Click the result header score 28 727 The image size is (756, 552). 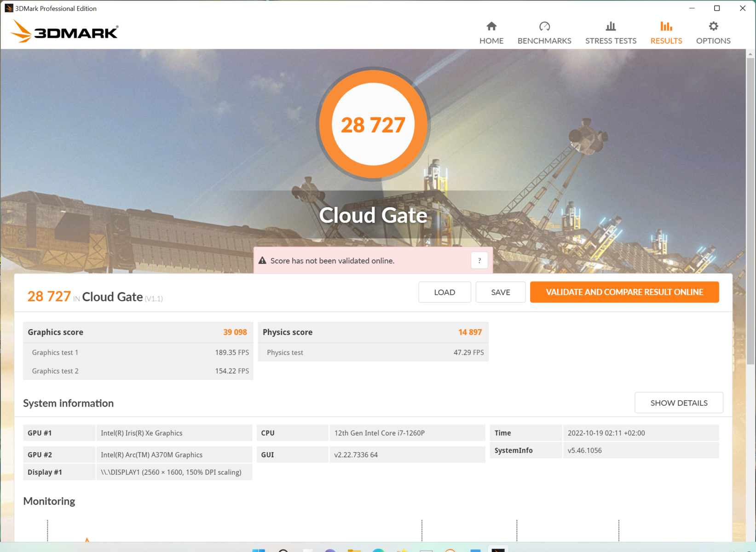[x=49, y=296]
